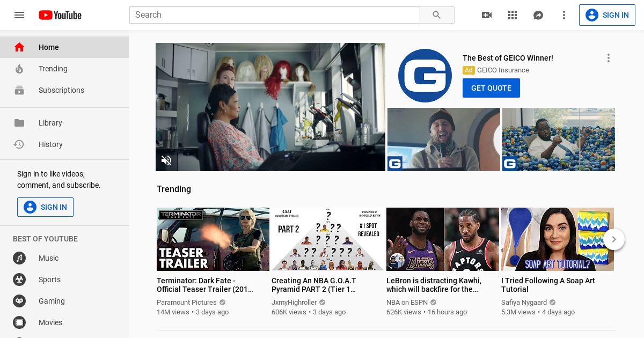Open the NBA G.O.A.T Pyramid thumbnail
Screen dimensions: 644x338
point(328,239)
